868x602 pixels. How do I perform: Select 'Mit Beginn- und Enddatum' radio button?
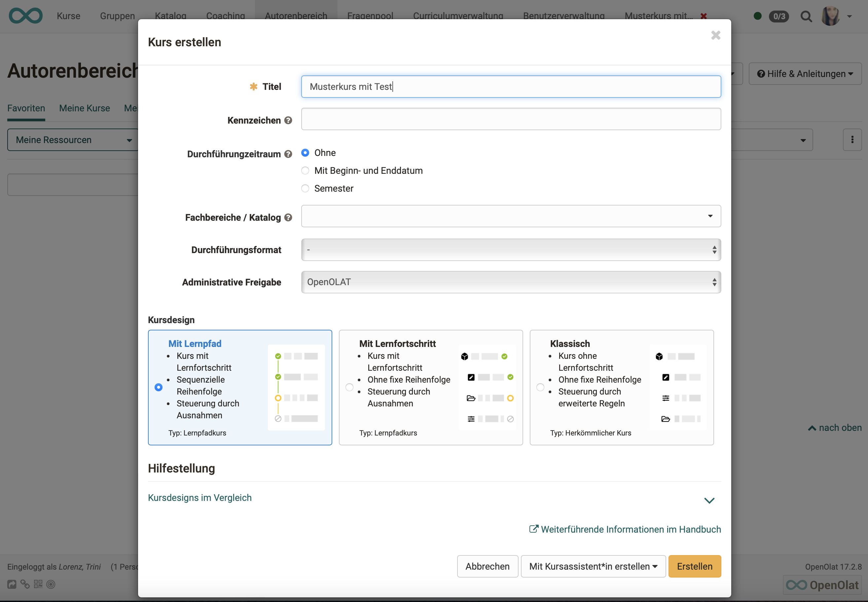coord(305,170)
